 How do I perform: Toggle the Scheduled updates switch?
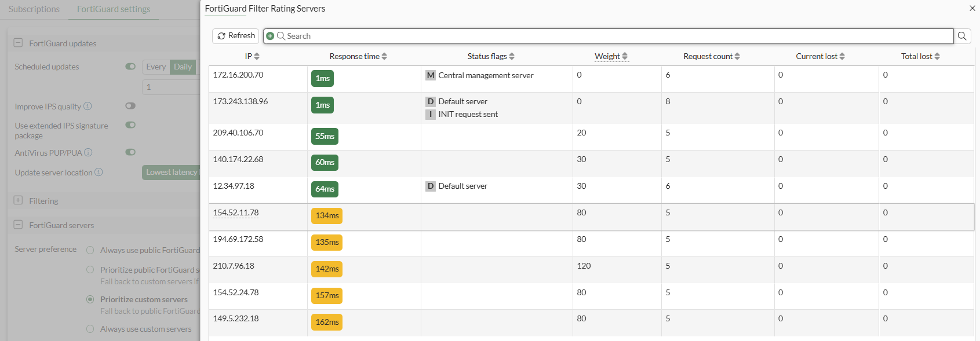(130, 67)
